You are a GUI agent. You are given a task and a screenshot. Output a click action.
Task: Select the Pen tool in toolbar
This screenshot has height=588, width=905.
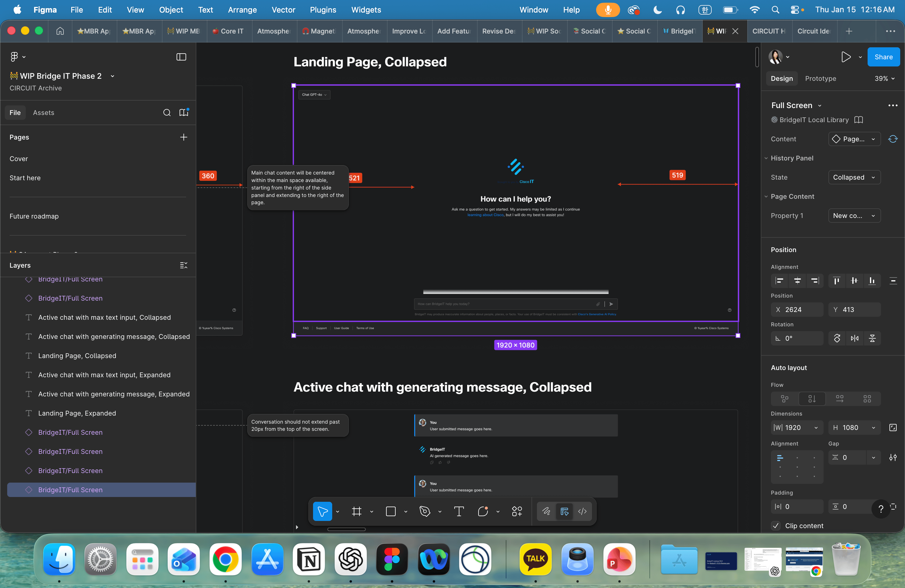pyautogui.click(x=425, y=512)
